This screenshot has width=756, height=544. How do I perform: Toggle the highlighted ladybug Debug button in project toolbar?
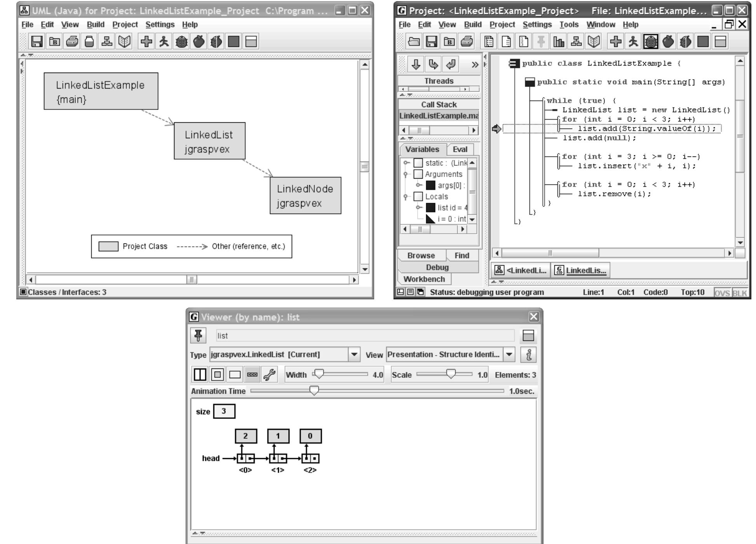coord(651,42)
